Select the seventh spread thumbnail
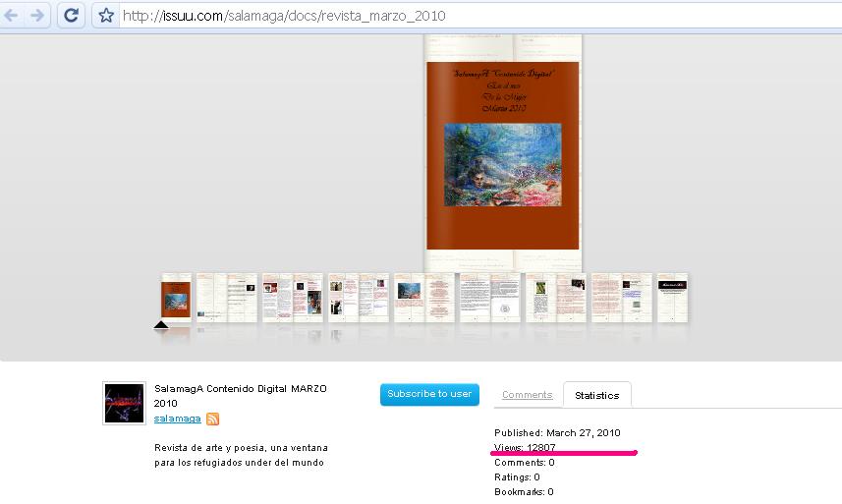This screenshot has width=842, height=504. tap(556, 298)
